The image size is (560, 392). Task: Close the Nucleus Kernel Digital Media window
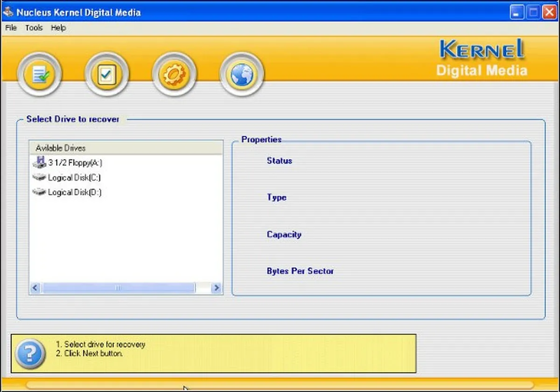[549, 12]
